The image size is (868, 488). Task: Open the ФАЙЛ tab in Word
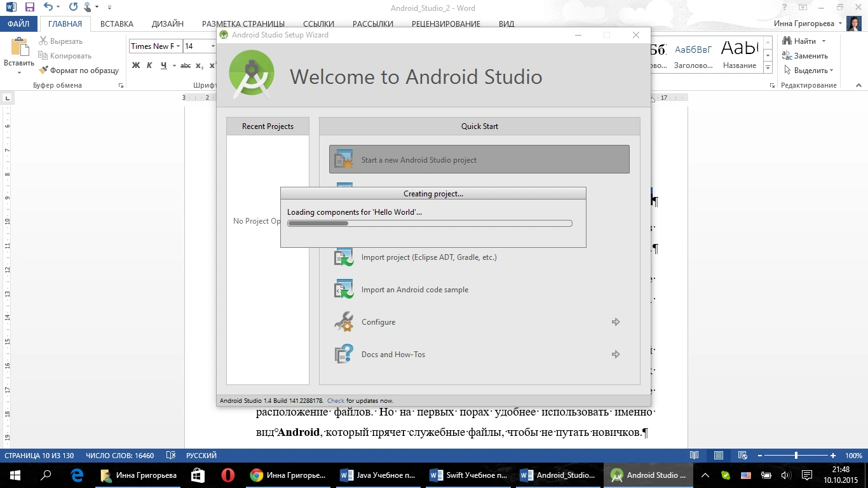tap(20, 24)
